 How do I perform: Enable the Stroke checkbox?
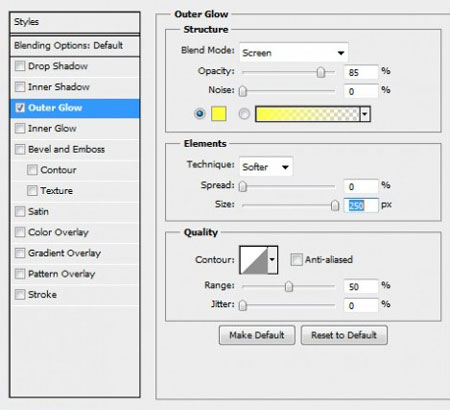point(20,294)
